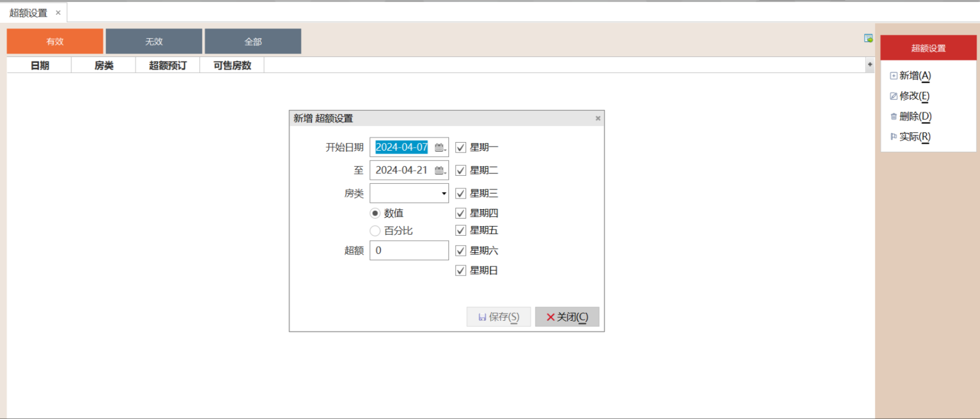Switch to the 无效 tab
This screenshot has width=980, height=419.
(x=154, y=42)
